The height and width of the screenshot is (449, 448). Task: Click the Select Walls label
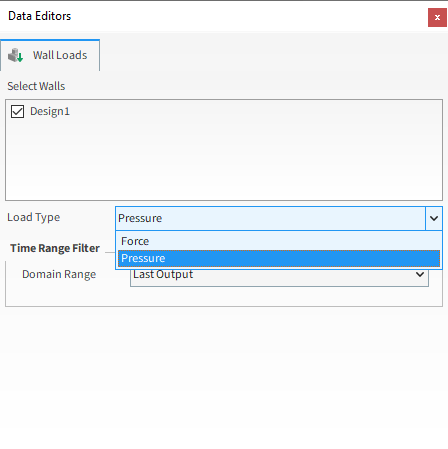(36, 86)
